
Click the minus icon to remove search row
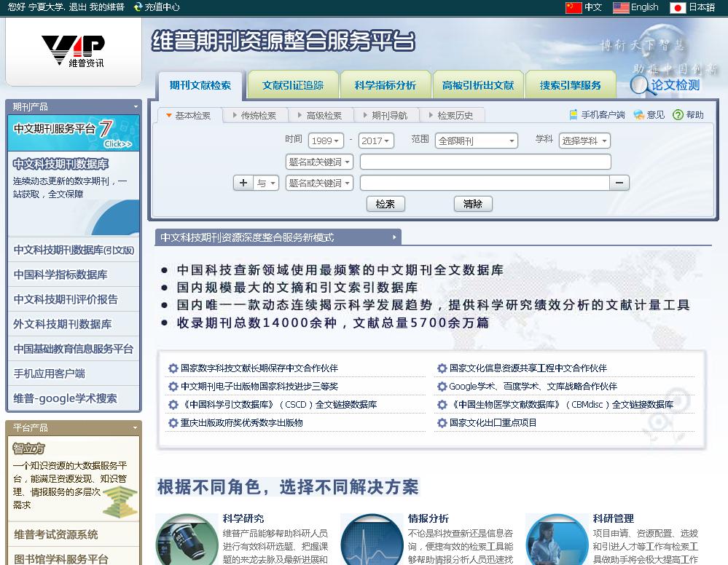coord(619,183)
